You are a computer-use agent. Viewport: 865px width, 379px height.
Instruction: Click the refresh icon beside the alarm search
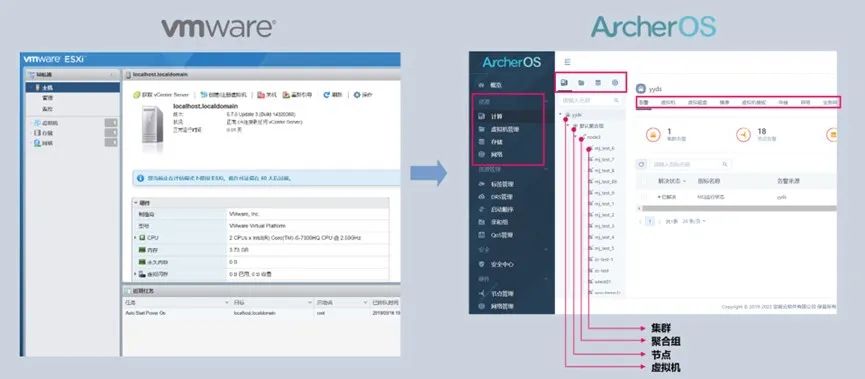pyautogui.click(x=641, y=164)
